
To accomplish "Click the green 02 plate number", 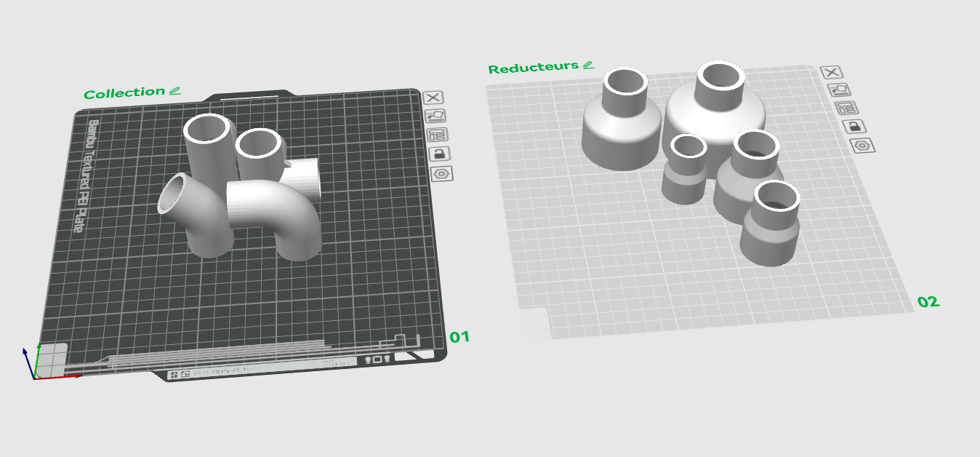I will (928, 301).
